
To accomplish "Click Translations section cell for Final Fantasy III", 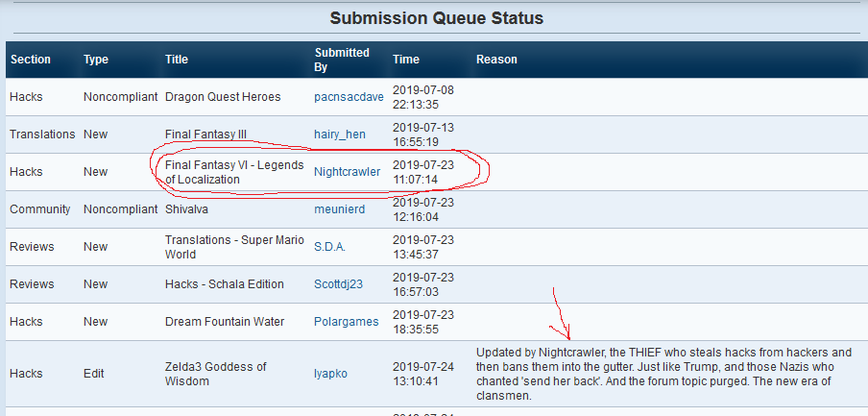I will 42,135.
